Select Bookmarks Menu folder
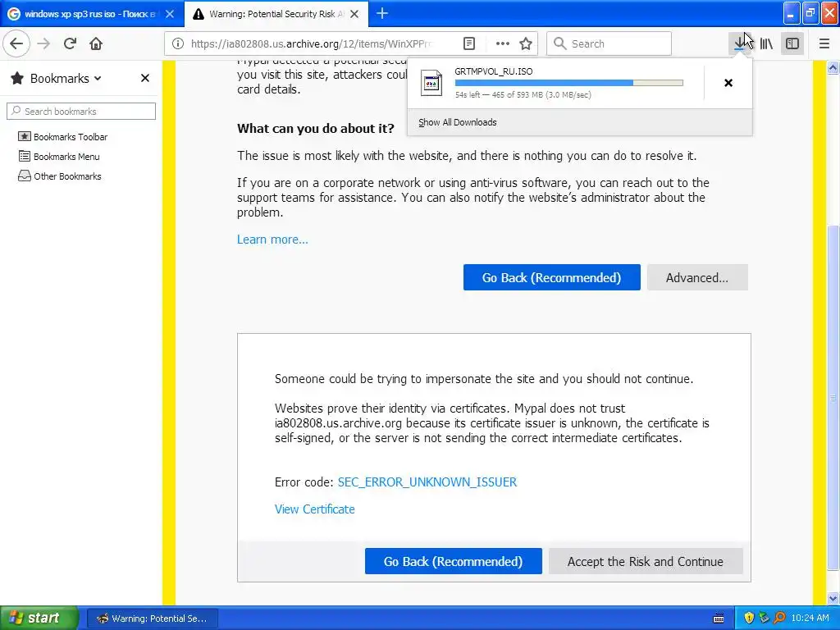Viewport: 840px width, 630px height. [x=59, y=157]
